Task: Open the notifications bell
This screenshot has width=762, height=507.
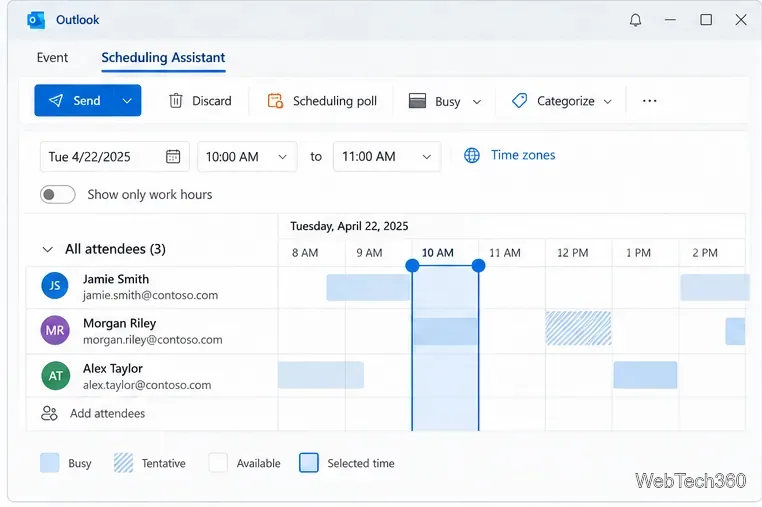Action: pos(635,20)
